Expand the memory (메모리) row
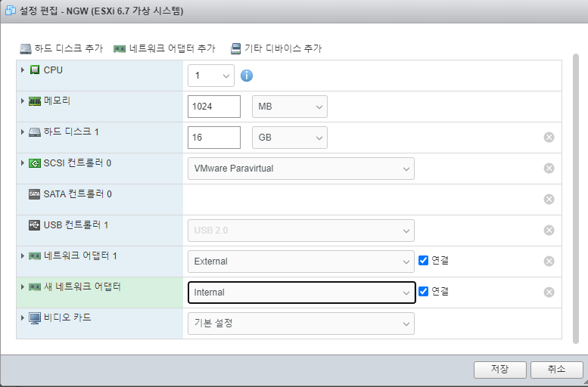The image size is (588, 387). click(x=23, y=101)
